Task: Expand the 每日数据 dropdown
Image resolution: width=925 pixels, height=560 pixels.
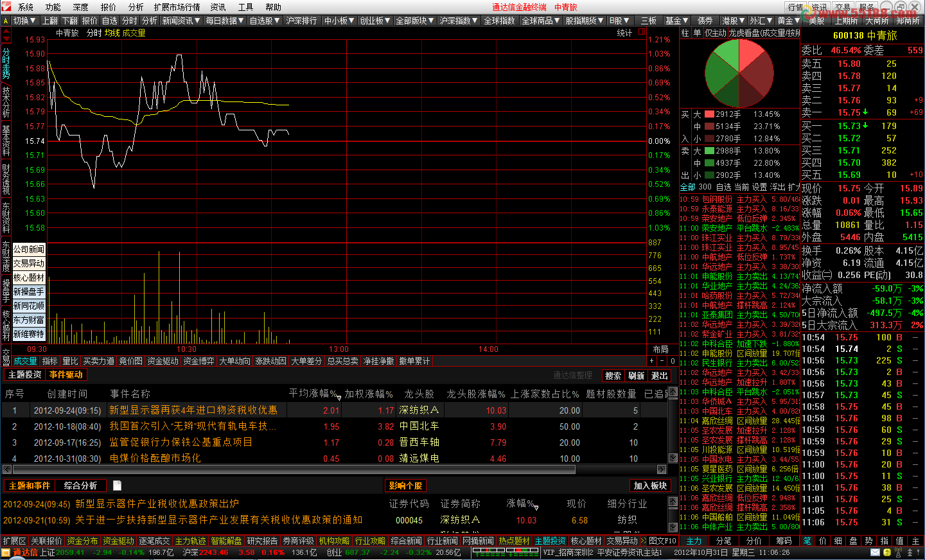Action: (x=225, y=21)
